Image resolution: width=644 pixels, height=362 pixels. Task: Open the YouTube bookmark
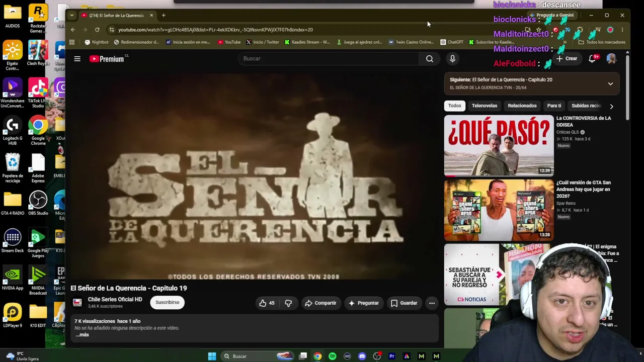(x=229, y=42)
